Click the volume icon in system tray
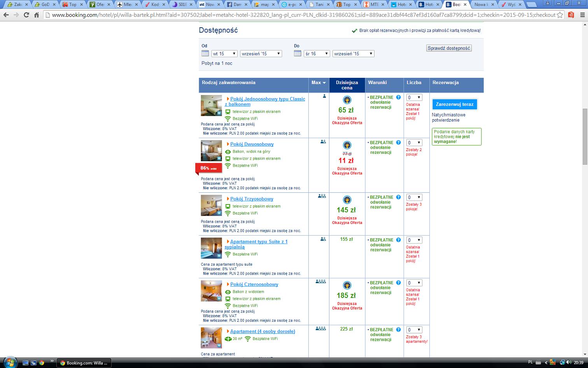Viewport: 588px width, 368px height. pyautogui.click(x=569, y=363)
